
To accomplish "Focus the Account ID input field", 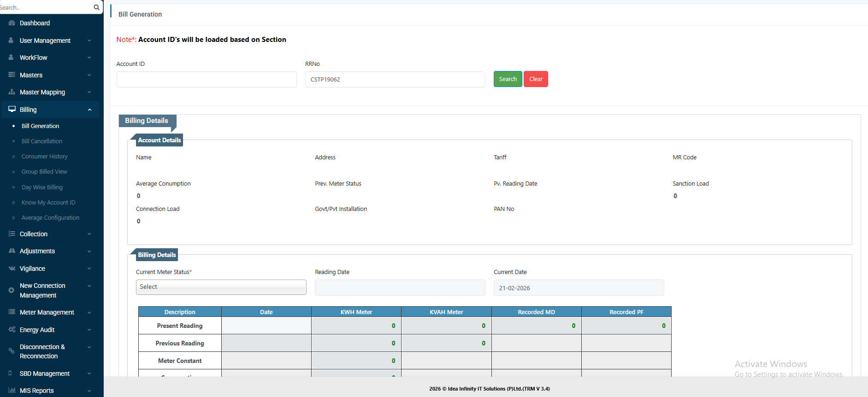I will coord(207,79).
